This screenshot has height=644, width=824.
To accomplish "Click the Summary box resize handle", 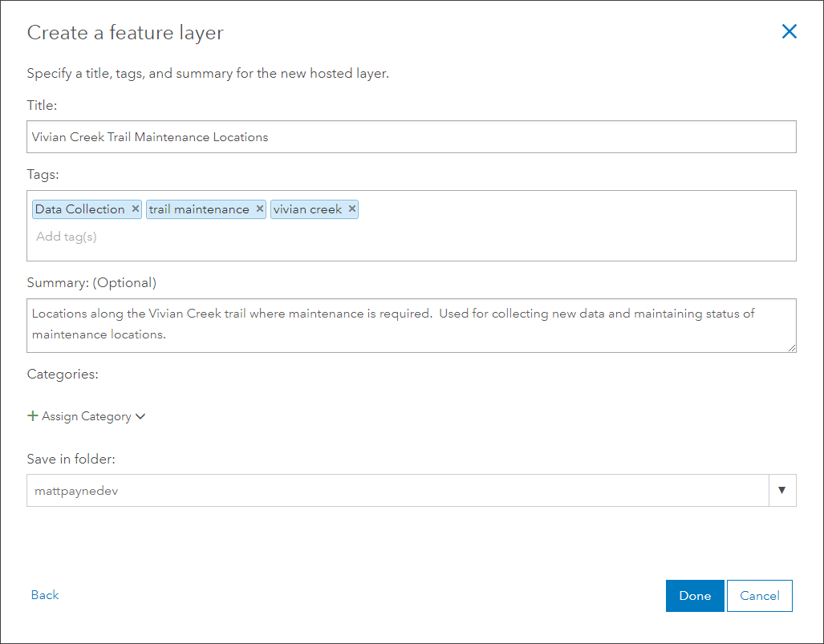I will (x=792, y=347).
